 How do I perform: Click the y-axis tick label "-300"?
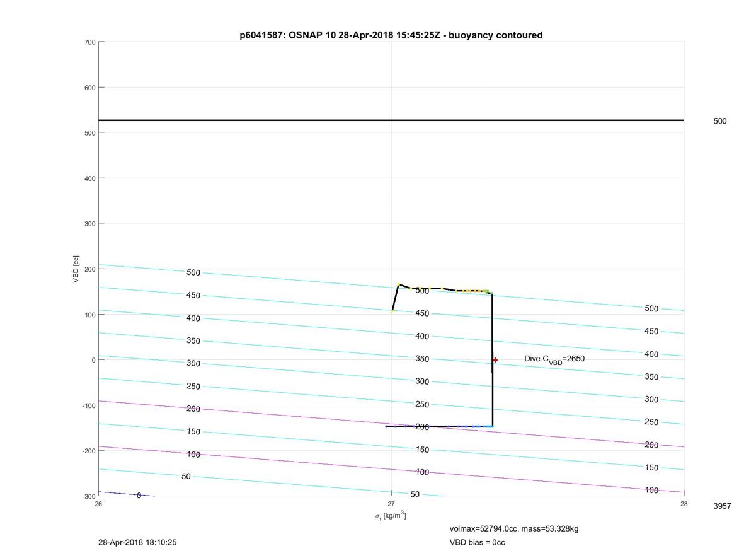coord(89,496)
